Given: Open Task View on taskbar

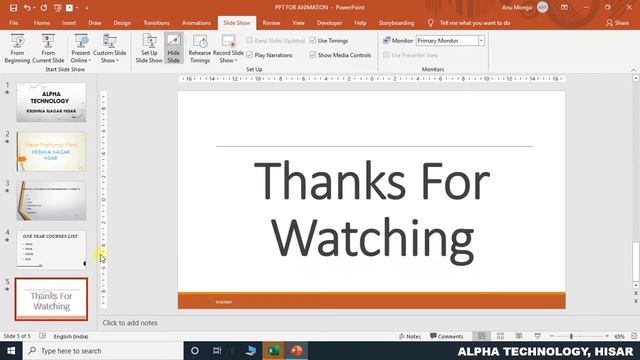Looking at the screenshot, I should pos(217,351).
